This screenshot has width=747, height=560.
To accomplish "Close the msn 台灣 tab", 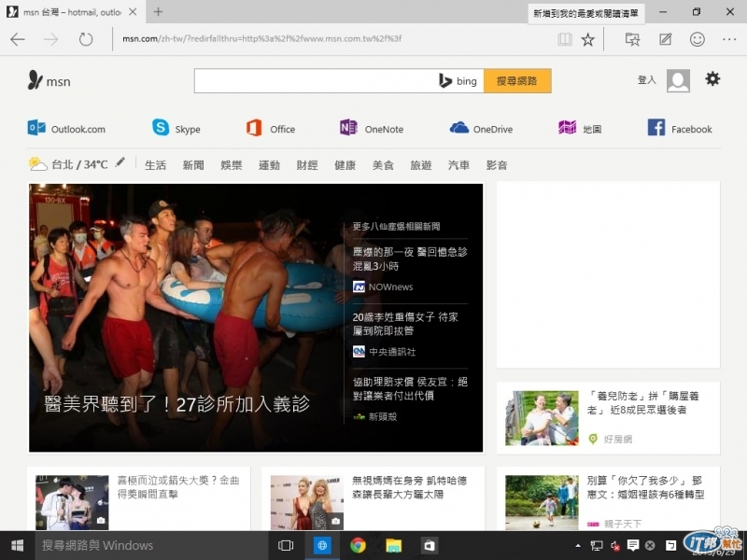I will (133, 12).
